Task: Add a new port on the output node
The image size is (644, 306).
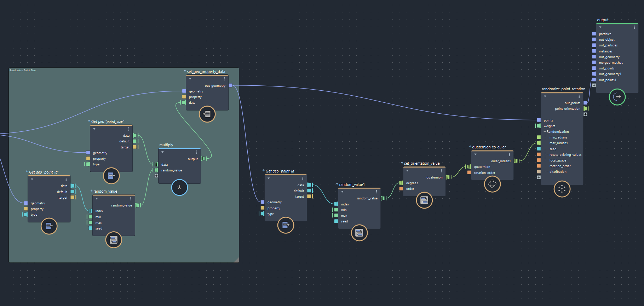Action: pyautogui.click(x=594, y=85)
